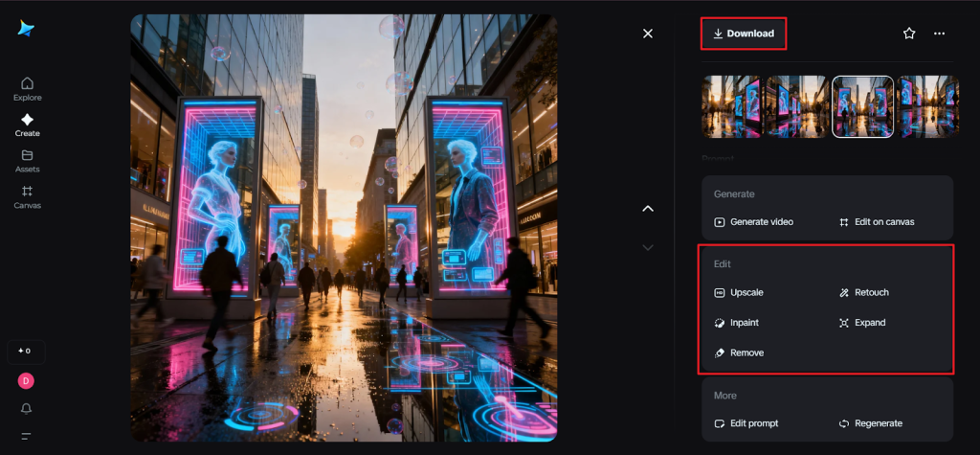
Task: Check the credits balance indicator
Action: [x=26, y=351]
